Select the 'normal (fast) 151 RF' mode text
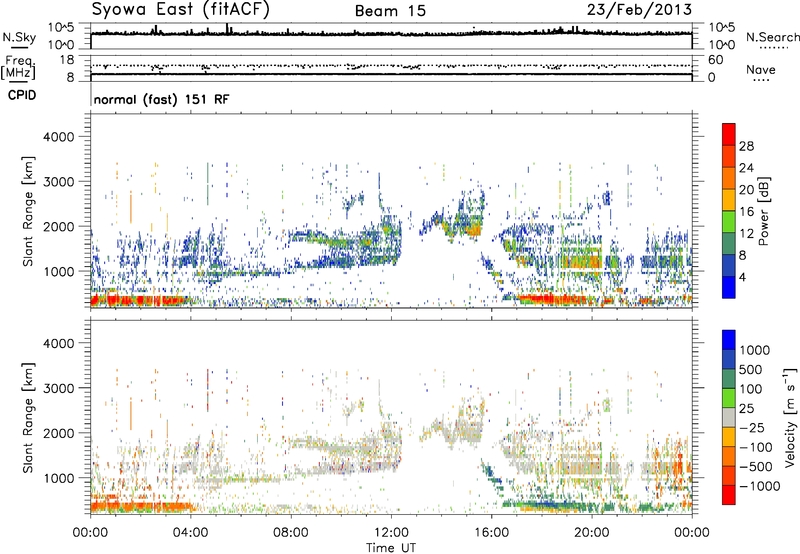Screen dimensions: 800x554 click(x=162, y=99)
